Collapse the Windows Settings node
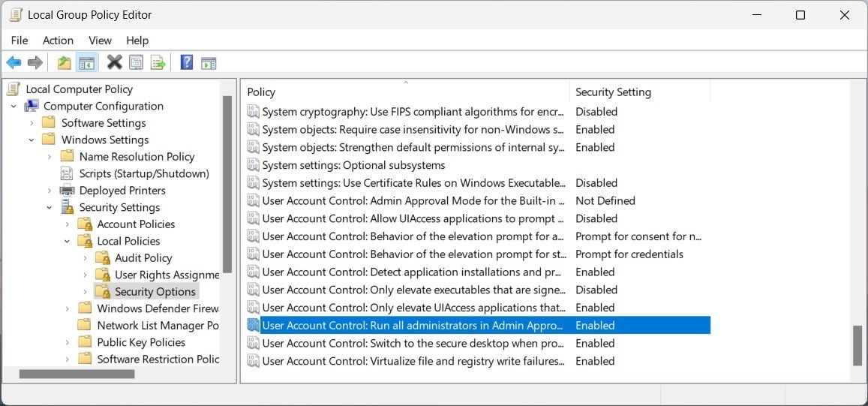The height and width of the screenshot is (406, 868). pyautogui.click(x=32, y=140)
